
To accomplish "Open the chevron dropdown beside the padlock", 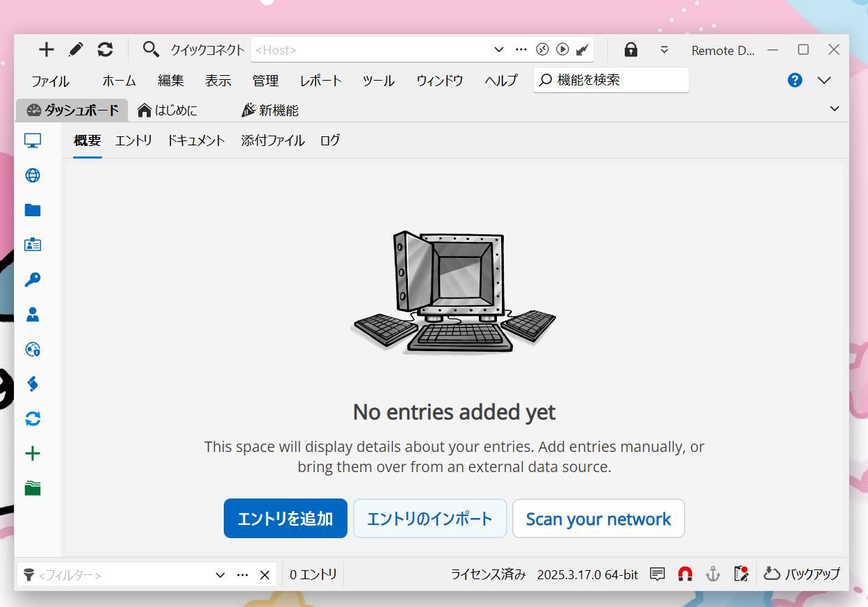I will pyautogui.click(x=664, y=49).
